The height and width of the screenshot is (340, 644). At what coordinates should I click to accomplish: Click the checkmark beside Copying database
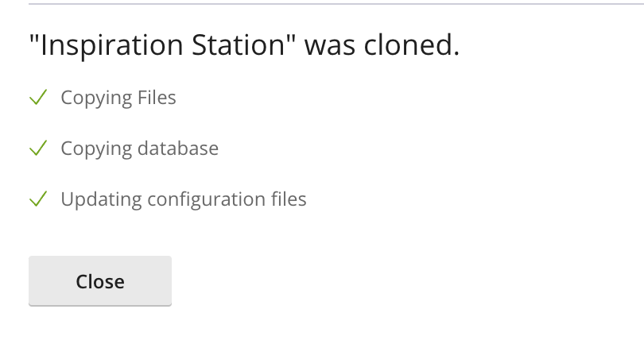[38, 149]
